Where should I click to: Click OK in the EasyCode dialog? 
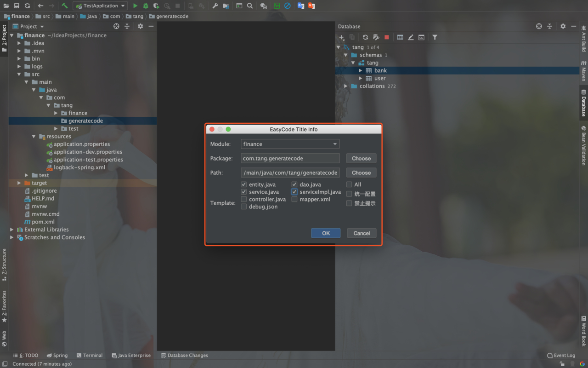pyautogui.click(x=326, y=233)
